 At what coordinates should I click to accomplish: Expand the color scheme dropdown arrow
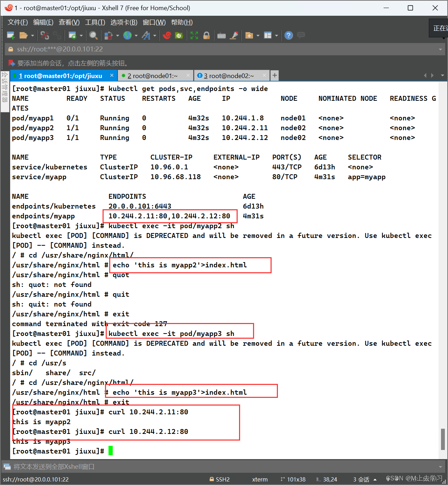pos(117,35)
